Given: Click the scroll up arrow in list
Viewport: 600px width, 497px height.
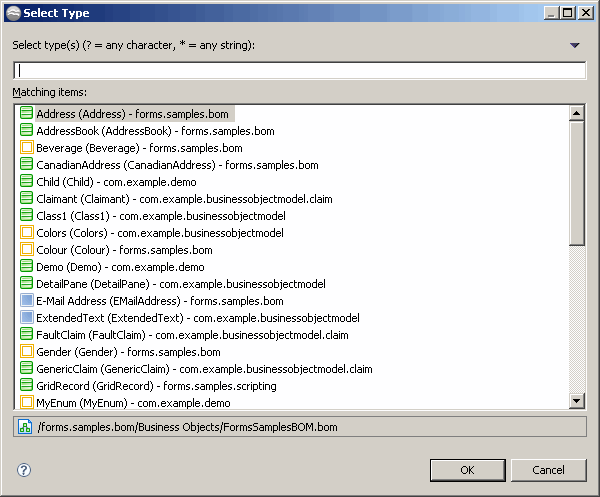Looking at the screenshot, I should [x=576, y=113].
